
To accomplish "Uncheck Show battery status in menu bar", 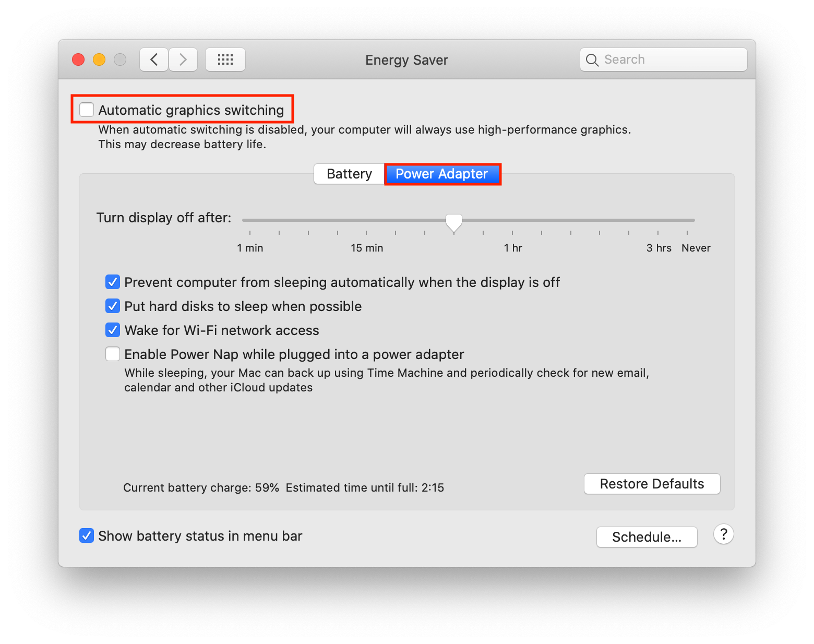I will (x=87, y=535).
